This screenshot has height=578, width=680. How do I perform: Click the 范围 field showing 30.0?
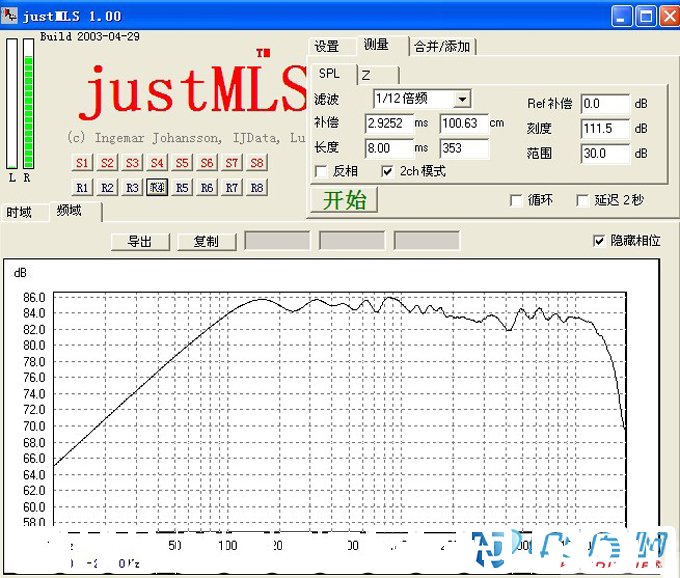pyautogui.click(x=605, y=153)
